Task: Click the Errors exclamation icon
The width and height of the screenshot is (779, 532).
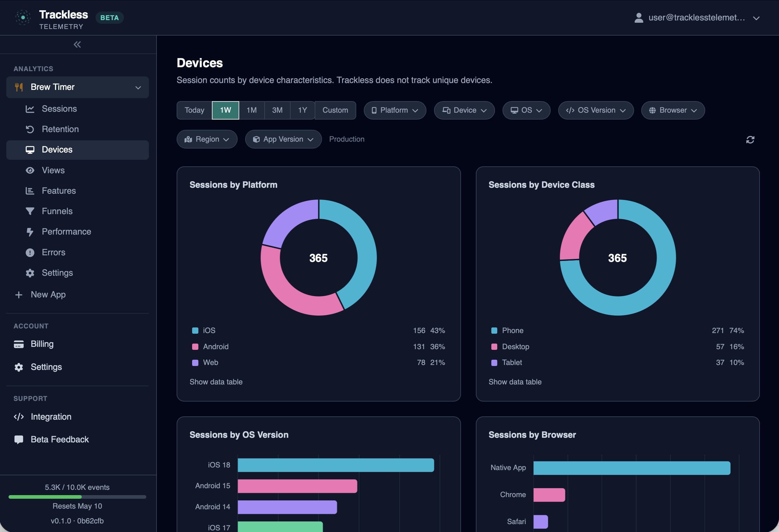Action: [x=30, y=253]
